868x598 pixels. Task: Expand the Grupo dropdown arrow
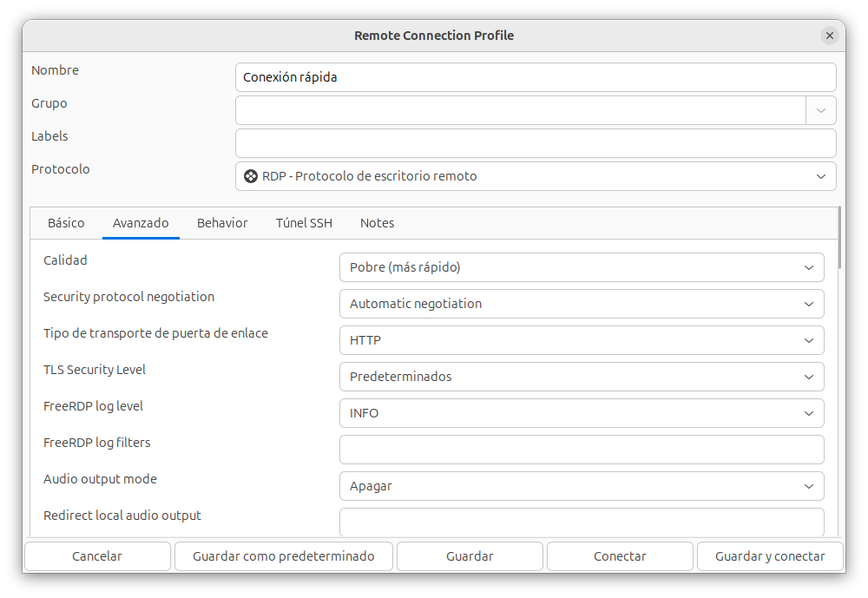click(820, 110)
